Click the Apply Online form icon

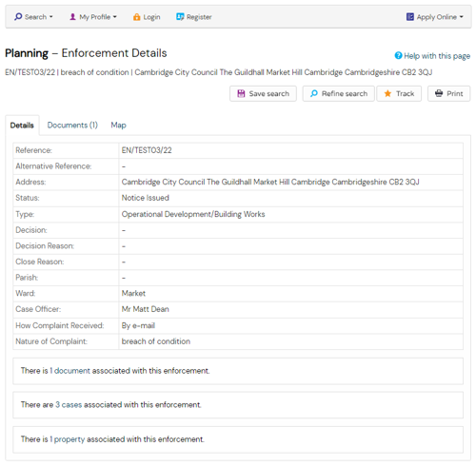click(x=410, y=17)
